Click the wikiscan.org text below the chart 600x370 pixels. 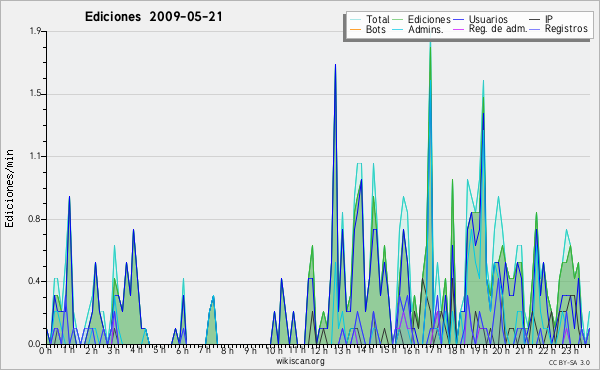click(300, 361)
